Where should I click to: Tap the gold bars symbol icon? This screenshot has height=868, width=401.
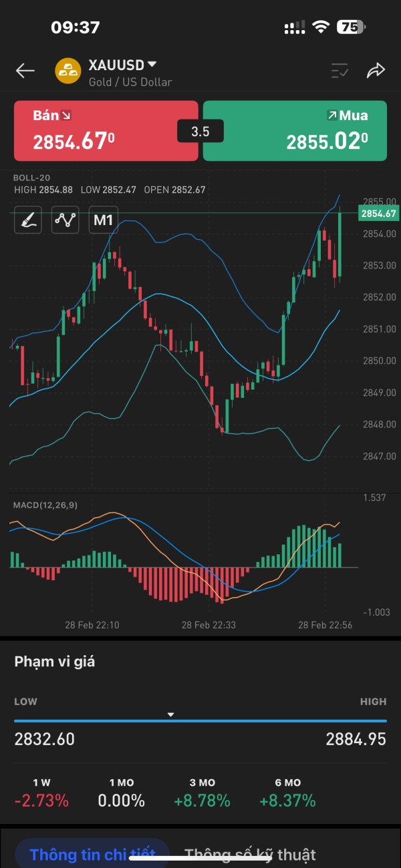68,71
